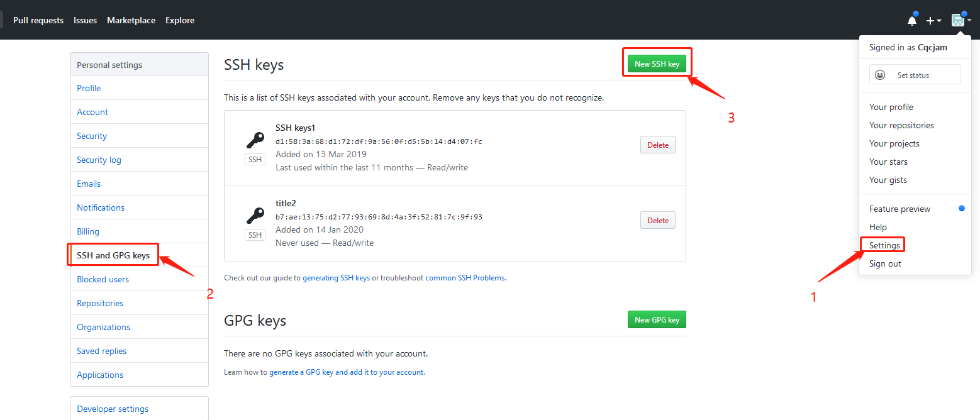This screenshot has width=980, height=420.
Task: Open Issues in top navigation
Action: (85, 20)
